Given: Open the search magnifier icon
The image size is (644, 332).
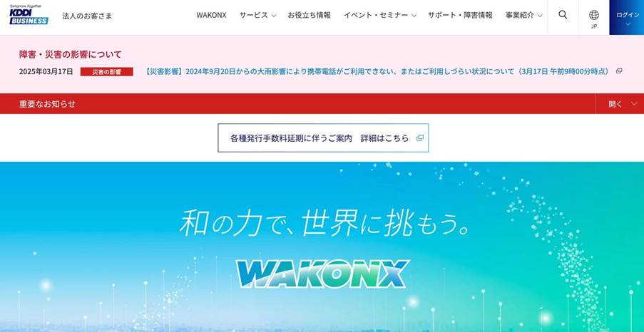Looking at the screenshot, I should pos(563,15).
